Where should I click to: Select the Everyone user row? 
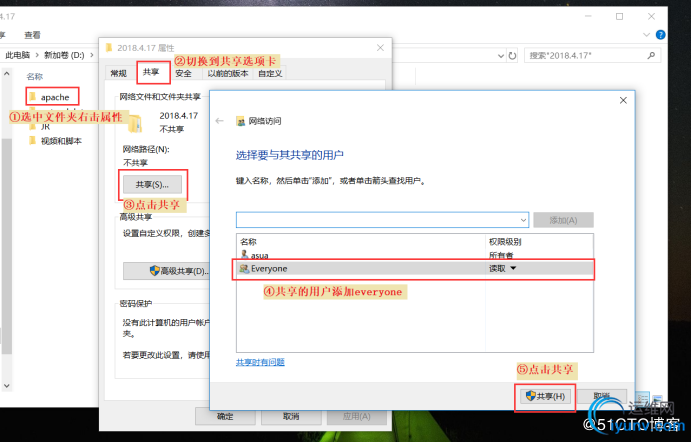415,269
